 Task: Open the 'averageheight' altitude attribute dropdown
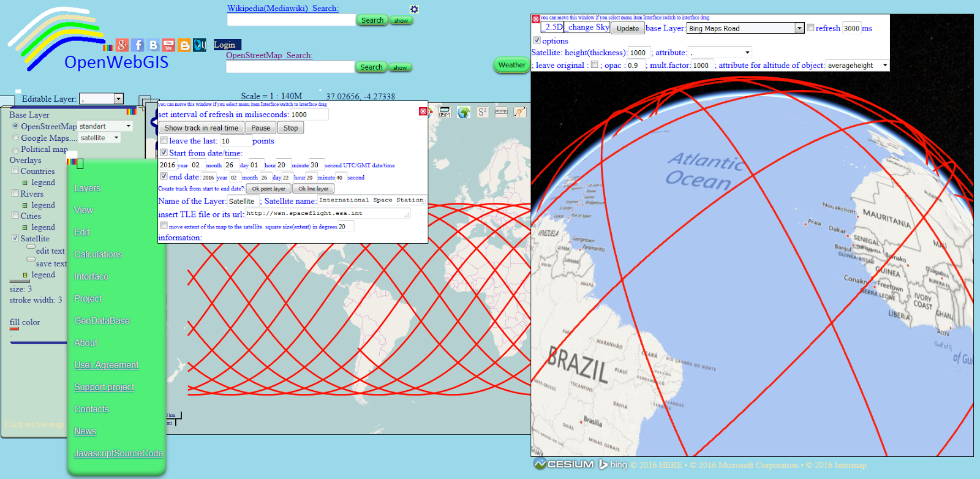[858, 65]
